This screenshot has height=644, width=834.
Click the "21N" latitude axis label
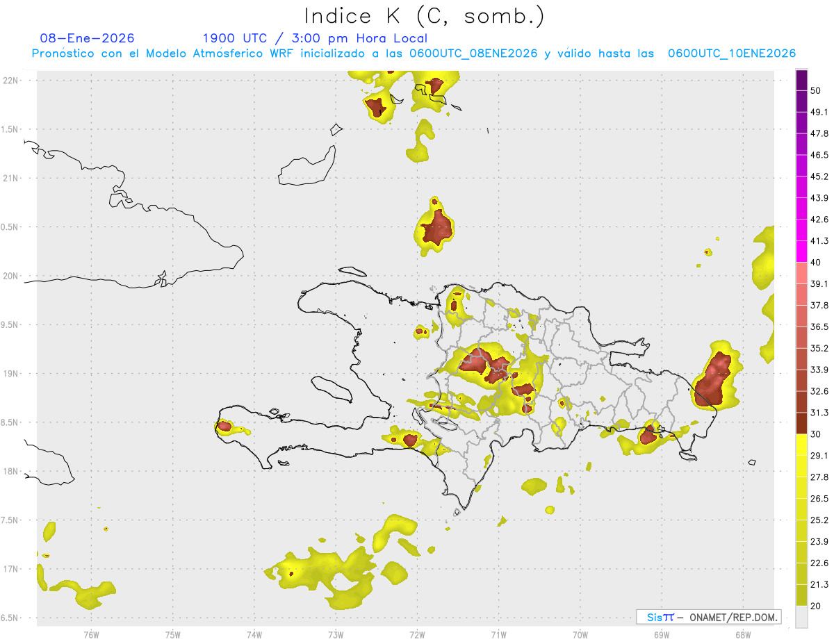[11, 179]
